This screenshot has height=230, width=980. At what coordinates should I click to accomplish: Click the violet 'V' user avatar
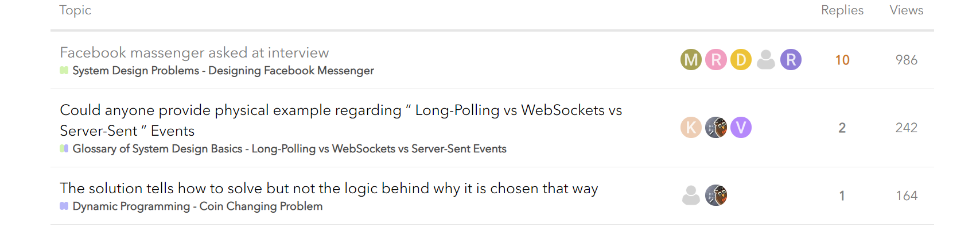[741, 128]
